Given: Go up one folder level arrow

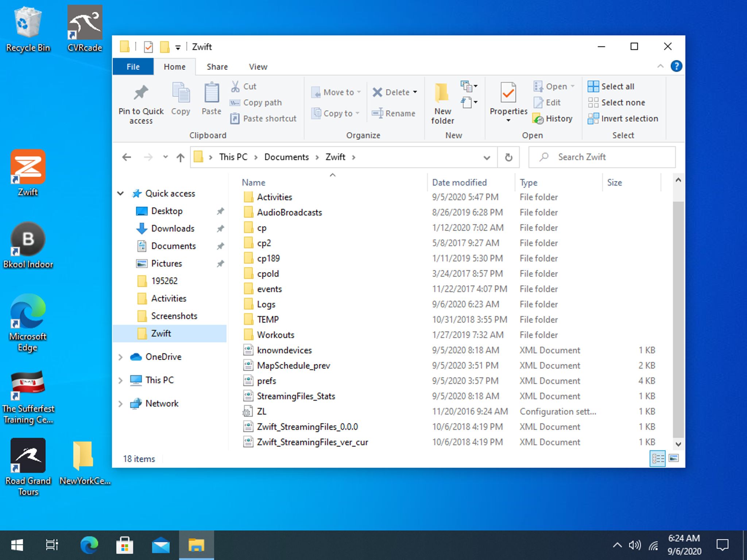Looking at the screenshot, I should 180,157.
